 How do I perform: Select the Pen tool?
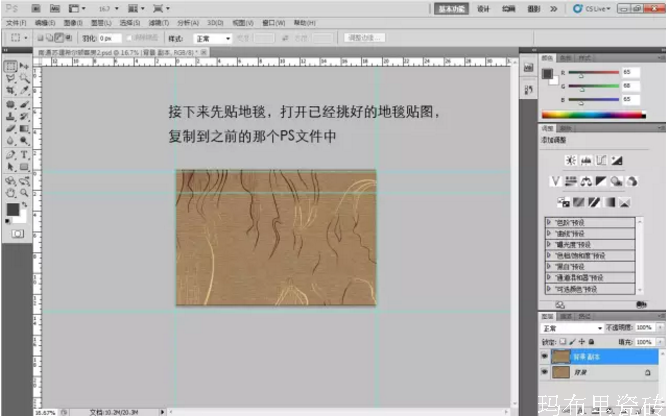point(11,155)
